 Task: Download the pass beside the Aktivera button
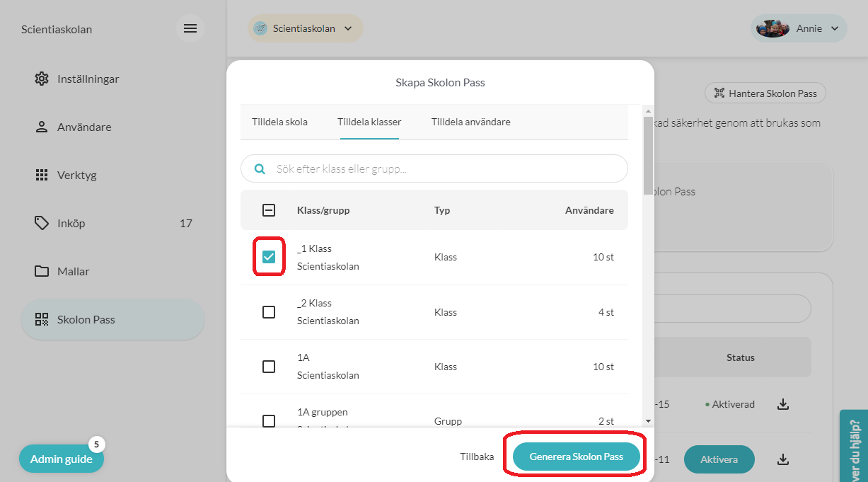click(782, 459)
